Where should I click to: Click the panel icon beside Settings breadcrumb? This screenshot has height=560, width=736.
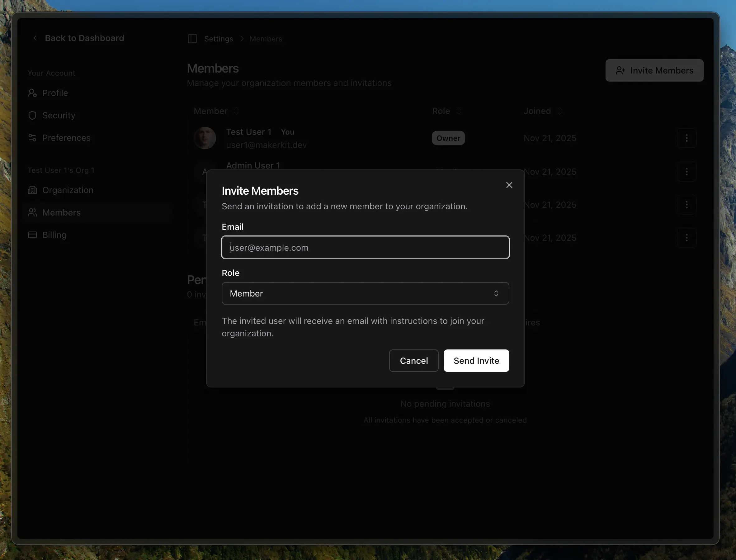[193, 39]
